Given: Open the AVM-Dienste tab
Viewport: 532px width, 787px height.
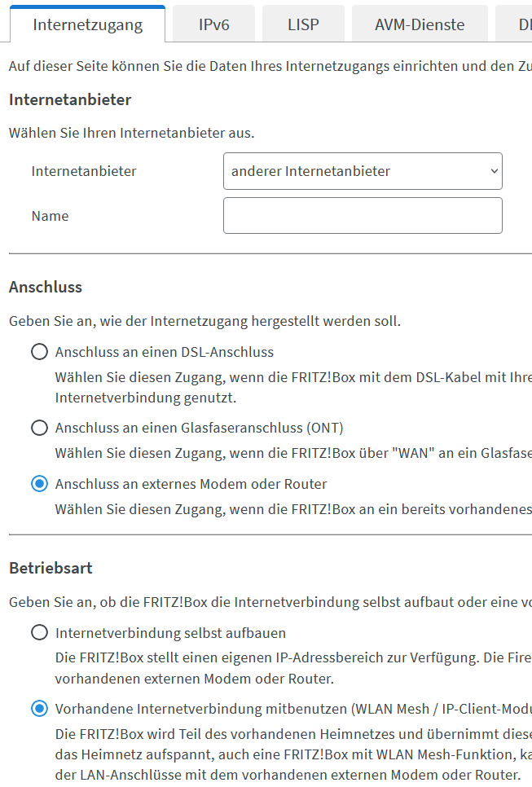Looking at the screenshot, I should (x=420, y=24).
